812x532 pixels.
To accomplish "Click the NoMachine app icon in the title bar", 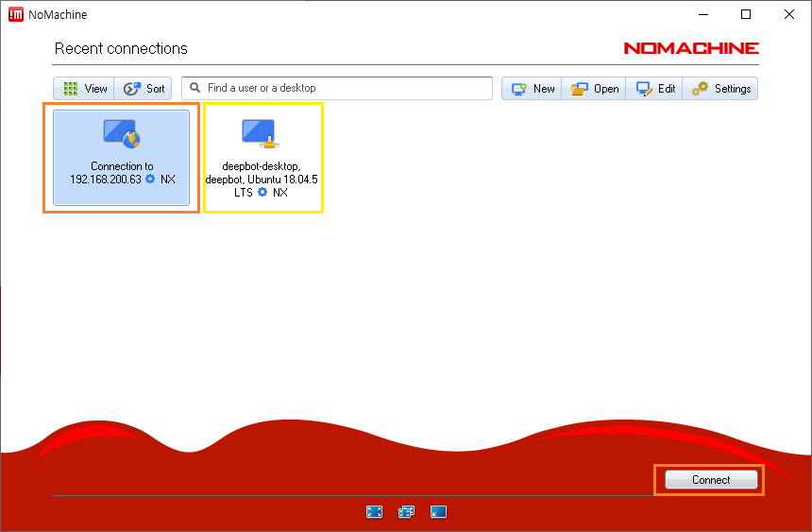I will pos(16,14).
